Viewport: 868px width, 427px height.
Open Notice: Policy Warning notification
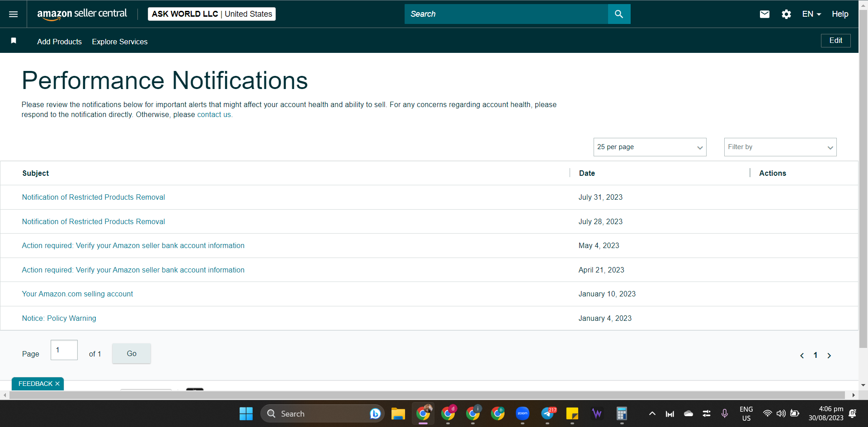coord(59,318)
